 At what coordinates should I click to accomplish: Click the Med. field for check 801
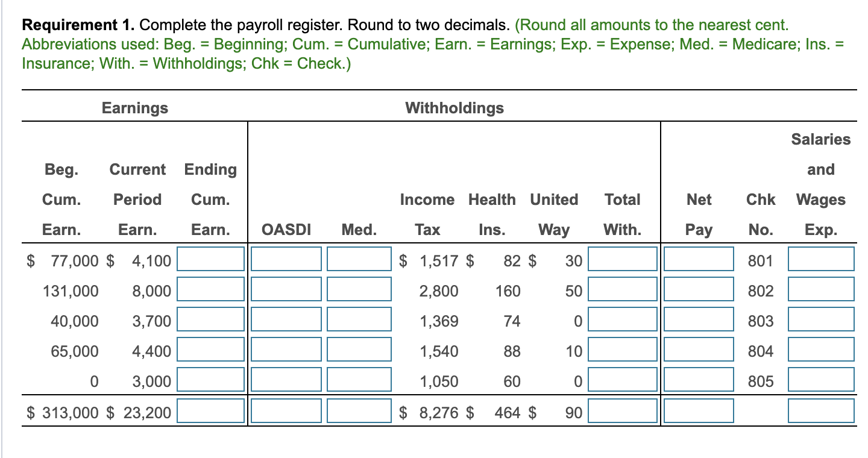pyautogui.click(x=359, y=259)
